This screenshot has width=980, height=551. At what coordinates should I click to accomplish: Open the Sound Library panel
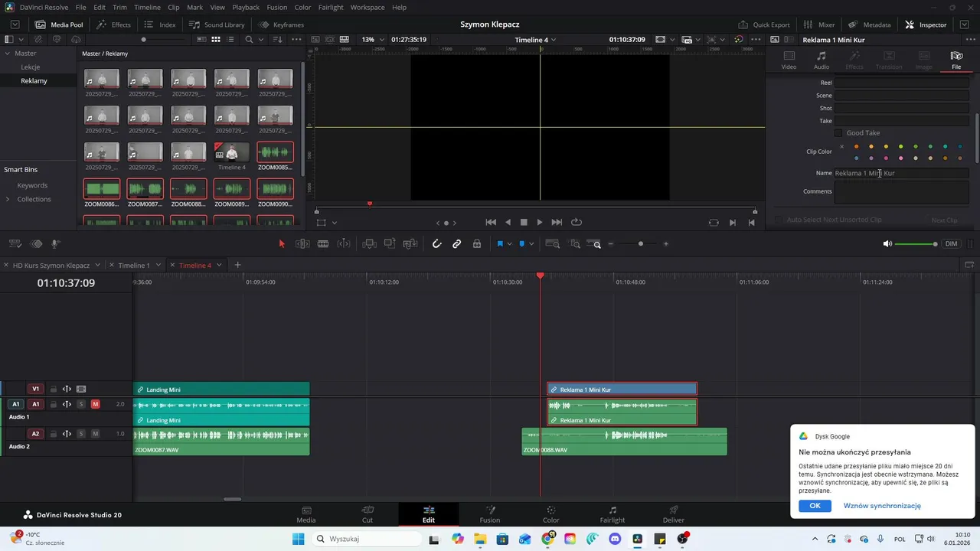[x=217, y=24]
